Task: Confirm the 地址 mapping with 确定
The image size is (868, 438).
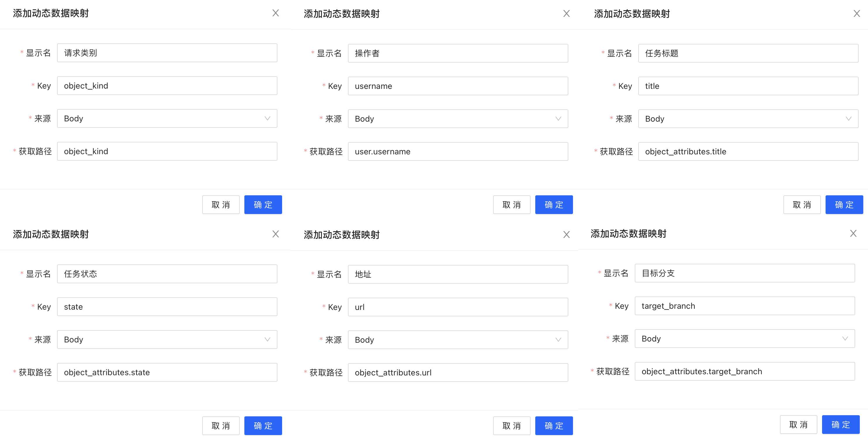Action: coord(554,426)
